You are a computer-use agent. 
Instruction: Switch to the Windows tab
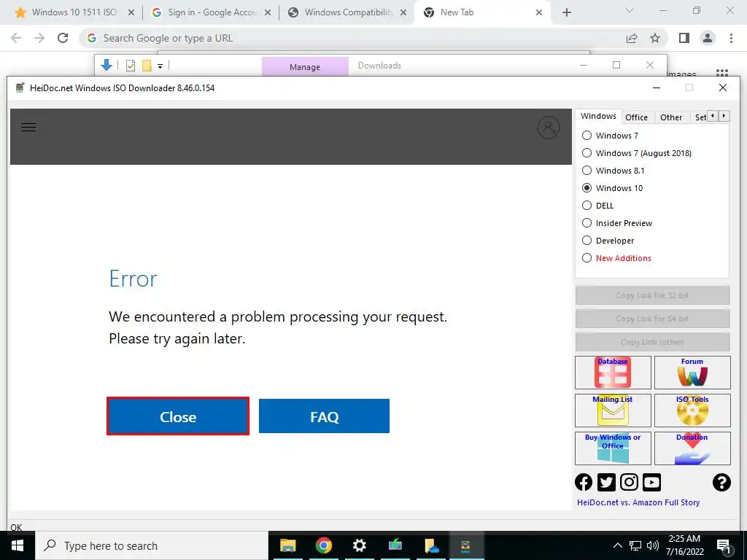598,116
